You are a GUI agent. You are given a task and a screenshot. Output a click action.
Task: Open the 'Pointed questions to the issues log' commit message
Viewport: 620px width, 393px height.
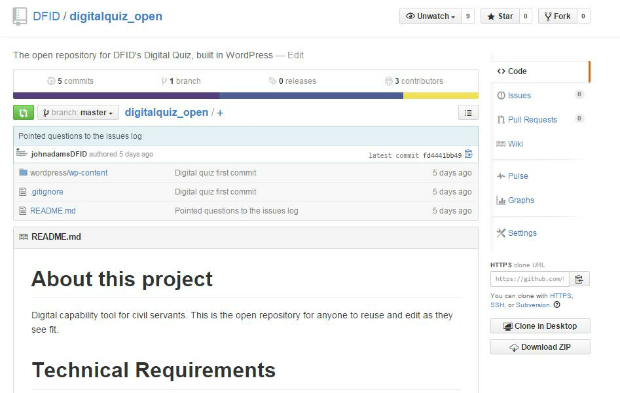(80, 136)
